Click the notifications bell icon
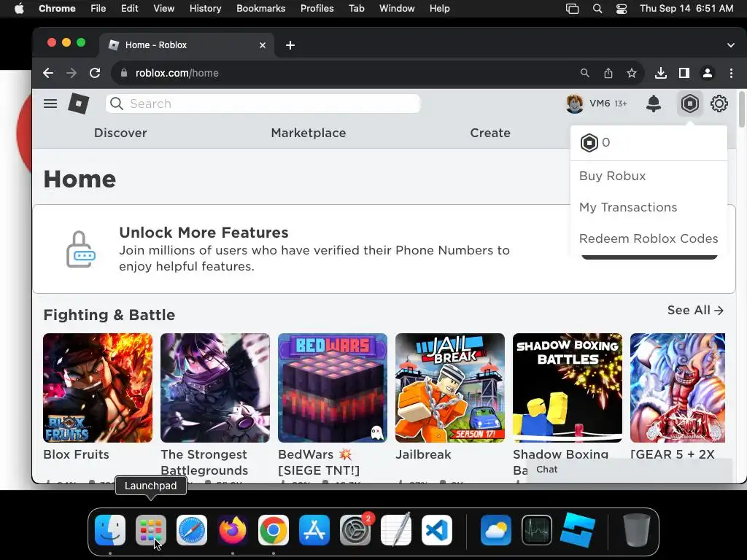This screenshot has height=560, width=747. (x=653, y=104)
